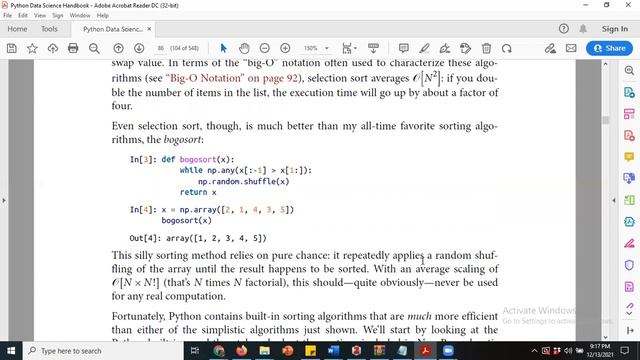Zoom in with the plus circle icon
Image resolution: width=640 pixels, height=360 pixels.
coord(285,49)
